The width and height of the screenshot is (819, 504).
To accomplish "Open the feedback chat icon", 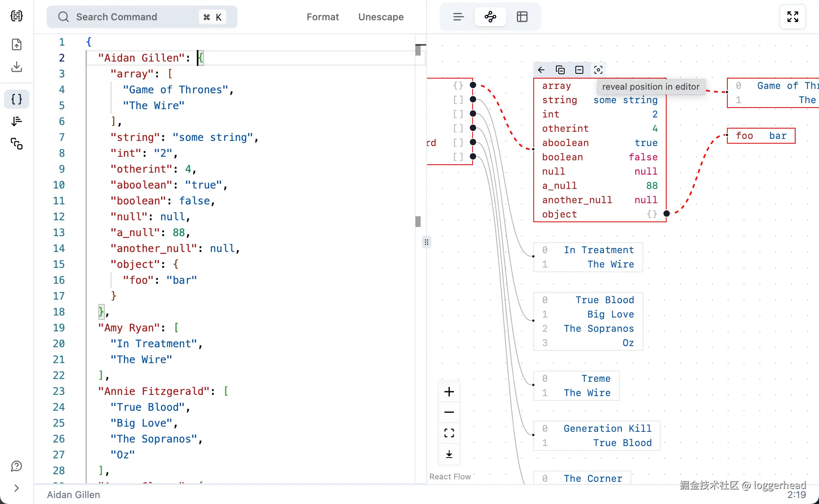I will pyautogui.click(x=17, y=466).
